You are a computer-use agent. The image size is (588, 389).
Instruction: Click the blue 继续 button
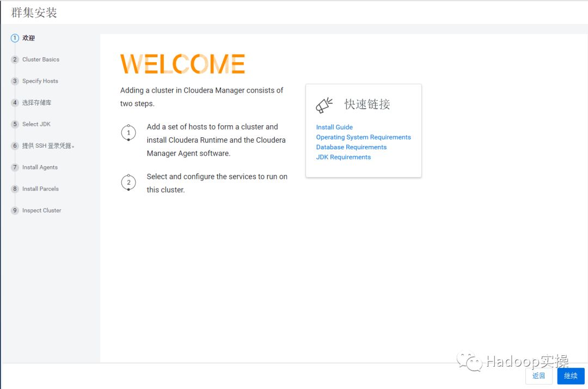(571, 376)
